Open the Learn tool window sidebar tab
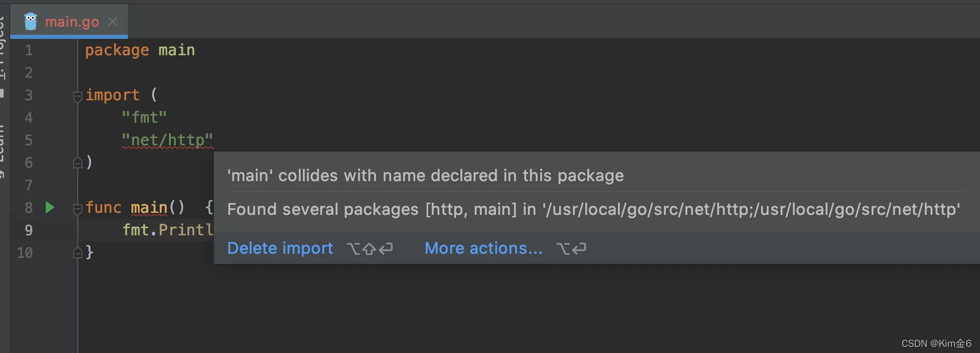This screenshot has height=353, width=980. click(2, 151)
